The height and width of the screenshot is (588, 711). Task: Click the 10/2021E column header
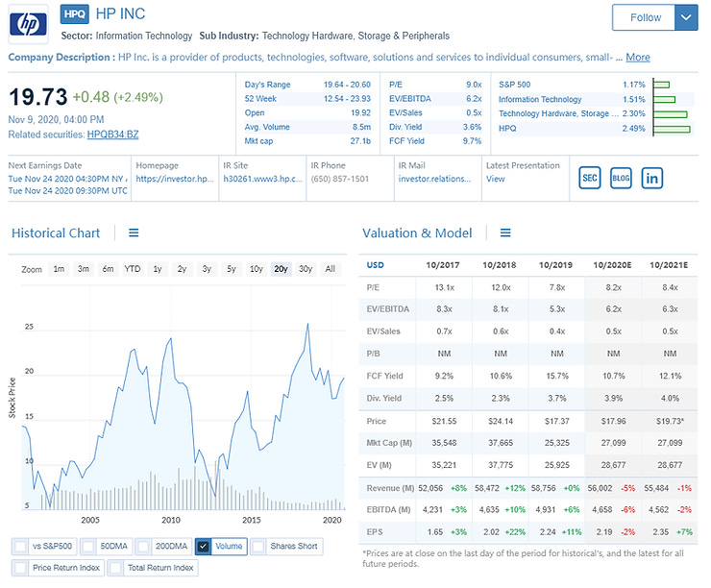pyautogui.click(x=669, y=265)
